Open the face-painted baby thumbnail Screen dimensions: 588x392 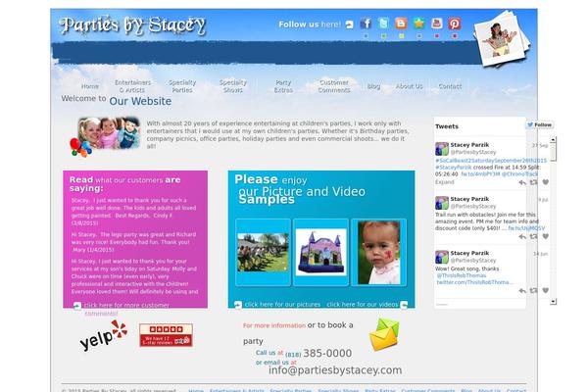click(378, 253)
